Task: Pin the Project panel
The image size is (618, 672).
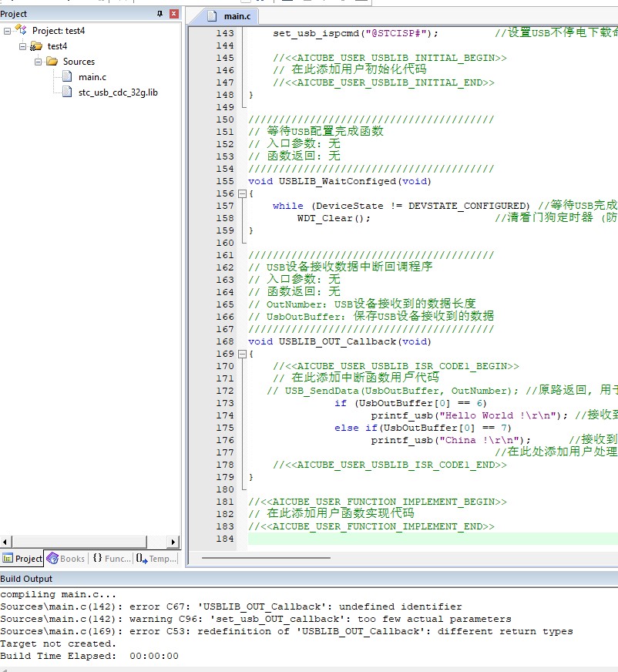Action: coord(160,14)
